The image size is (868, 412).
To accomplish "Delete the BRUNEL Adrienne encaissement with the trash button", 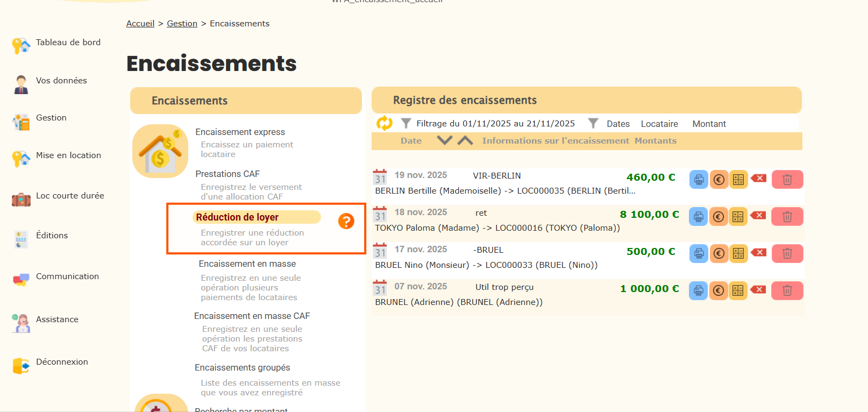I will coord(787,290).
